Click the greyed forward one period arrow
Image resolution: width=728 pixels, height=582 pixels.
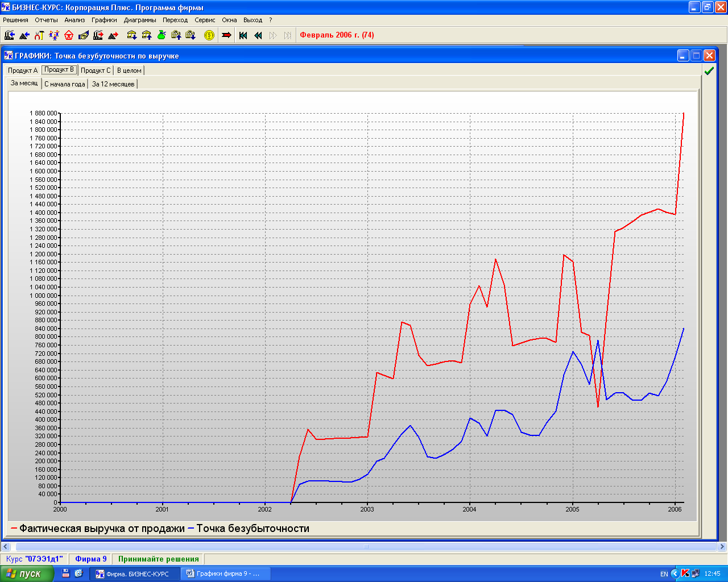pos(273,35)
